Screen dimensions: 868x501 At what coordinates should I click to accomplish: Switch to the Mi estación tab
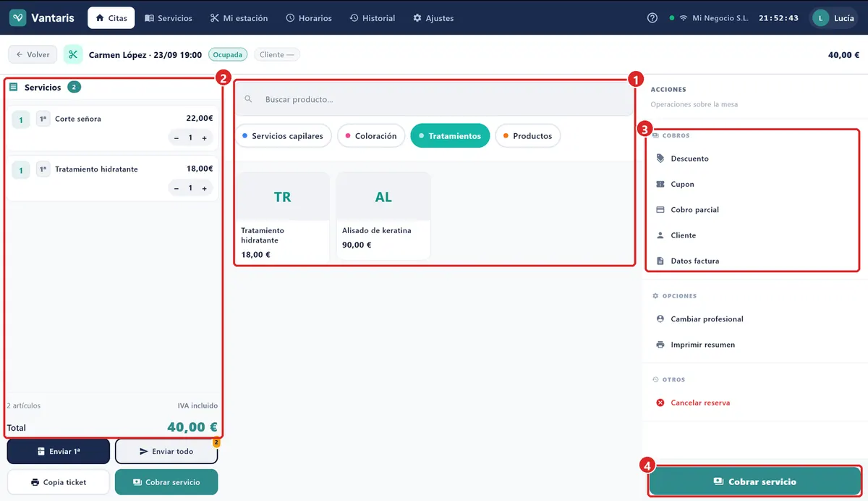[239, 18]
